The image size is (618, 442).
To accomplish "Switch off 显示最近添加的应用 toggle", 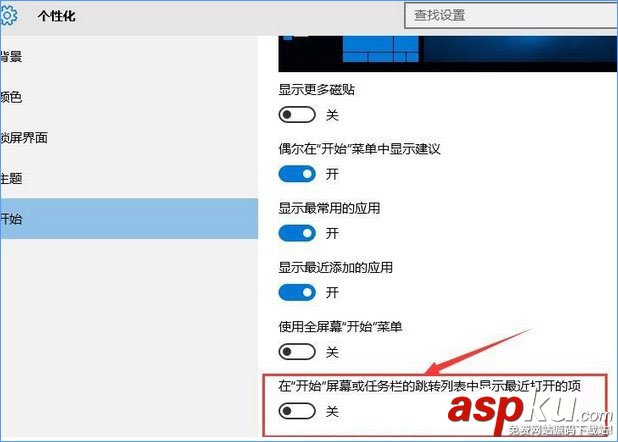I will (297, 293).
